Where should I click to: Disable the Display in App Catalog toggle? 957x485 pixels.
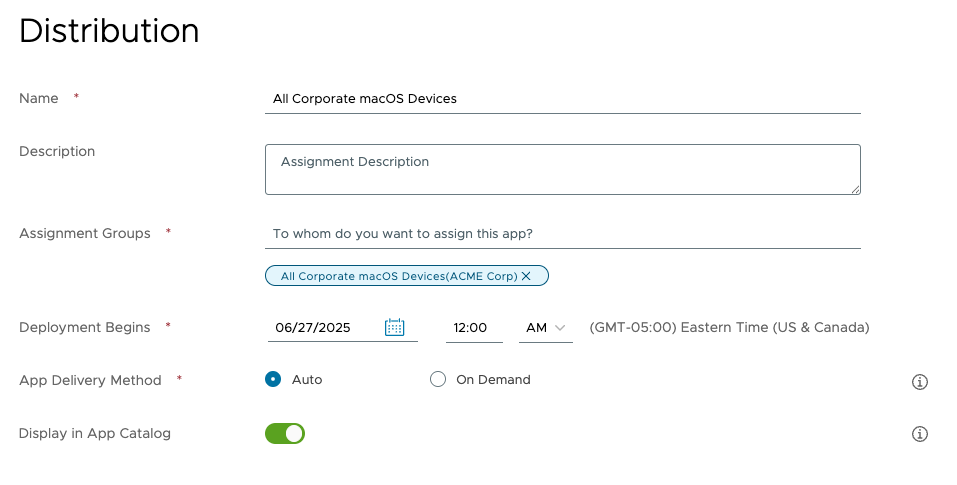pos(285,433)
